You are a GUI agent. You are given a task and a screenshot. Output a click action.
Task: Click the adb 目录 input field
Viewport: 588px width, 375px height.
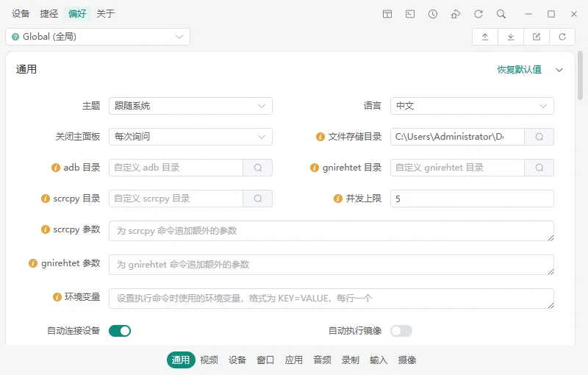(x=176, y=168)
